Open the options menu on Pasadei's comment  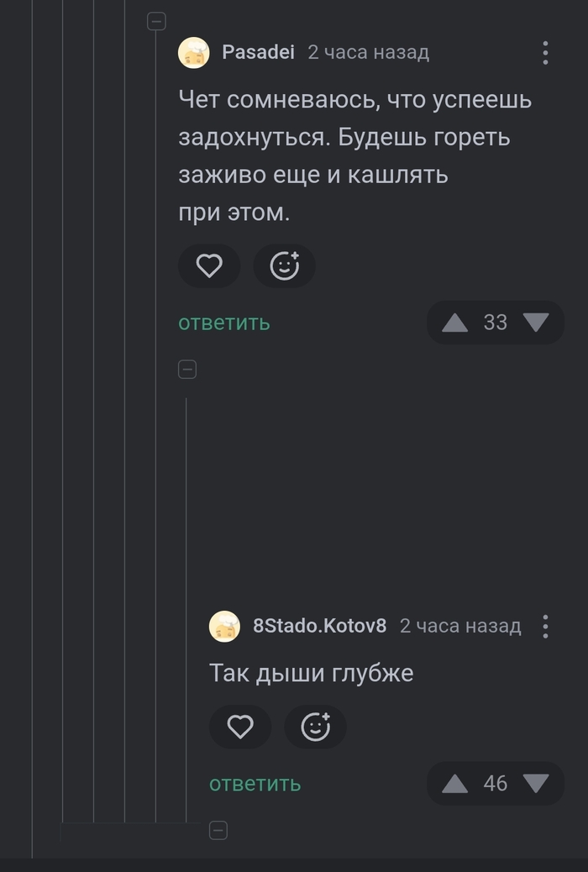545,52
